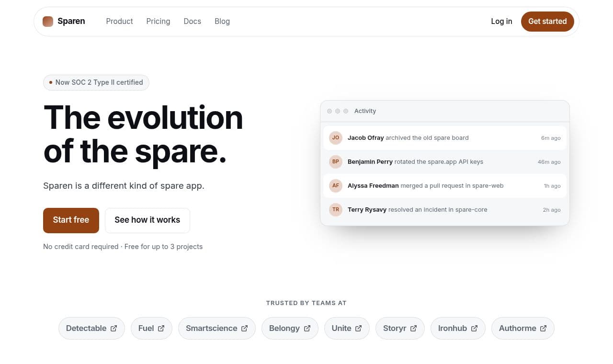Open the Authorme company link
The height and width of the screenshot is (364, 613).
point(523,329)
